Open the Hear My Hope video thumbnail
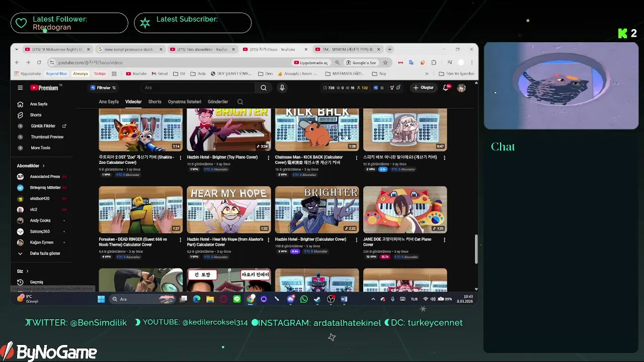This screenshot has height=362, width=644. (x=229, y=210)
